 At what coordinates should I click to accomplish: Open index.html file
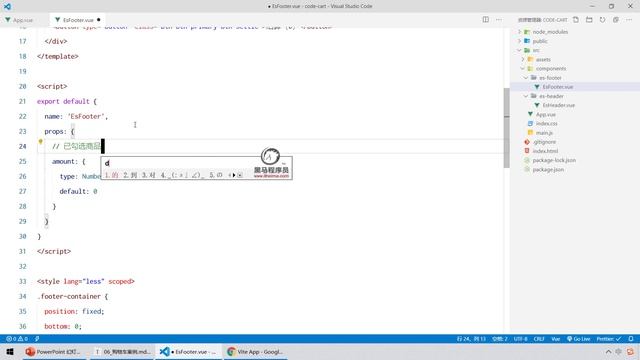[545, 151]
